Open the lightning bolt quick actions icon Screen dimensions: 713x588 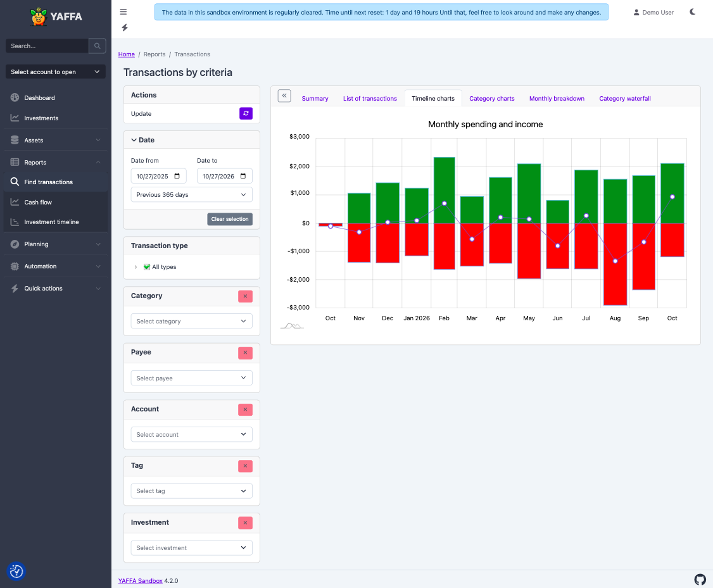pyautogui.click(x=125, y=28)
